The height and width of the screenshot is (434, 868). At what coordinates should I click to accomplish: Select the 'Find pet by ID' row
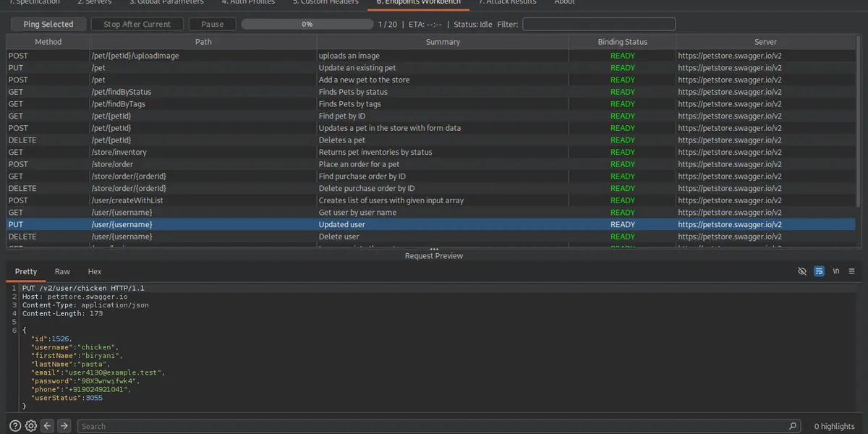click(431, 116)
